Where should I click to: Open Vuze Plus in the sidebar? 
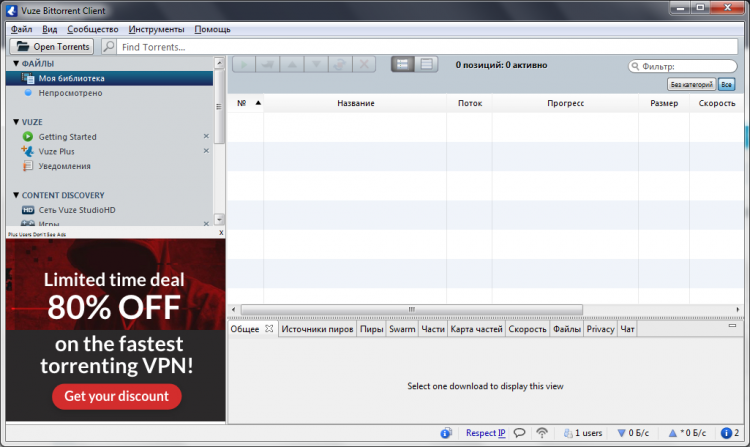[x=56, y=151]
